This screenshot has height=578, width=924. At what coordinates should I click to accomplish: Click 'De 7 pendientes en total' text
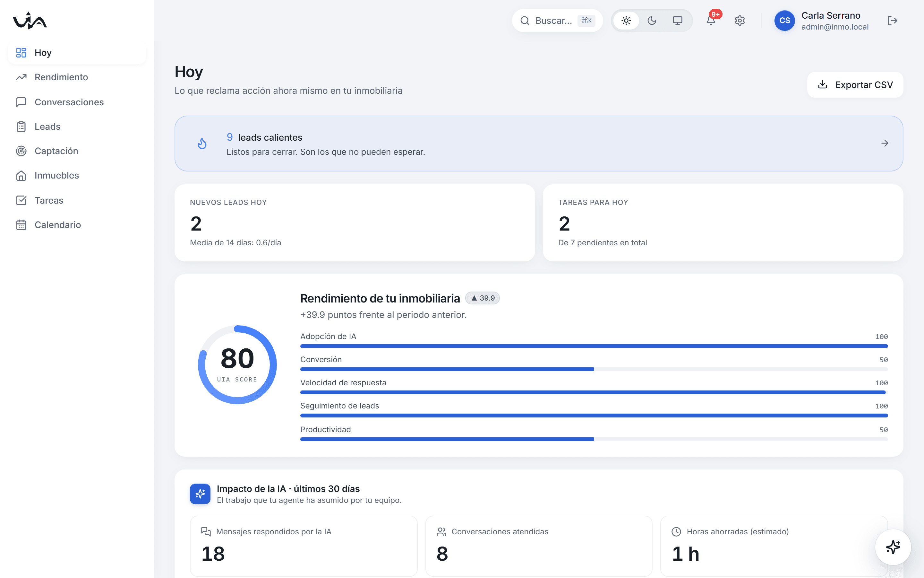click(x=603, y=243)
